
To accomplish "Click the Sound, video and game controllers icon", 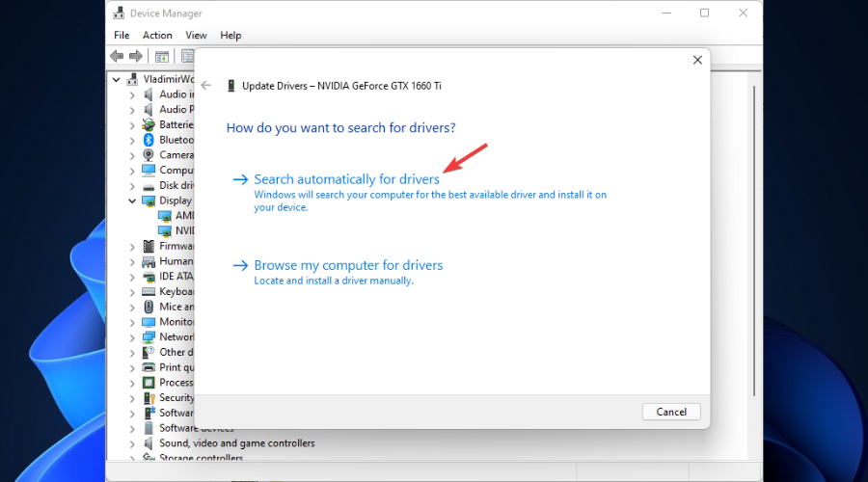I will [x=149, y=443].
